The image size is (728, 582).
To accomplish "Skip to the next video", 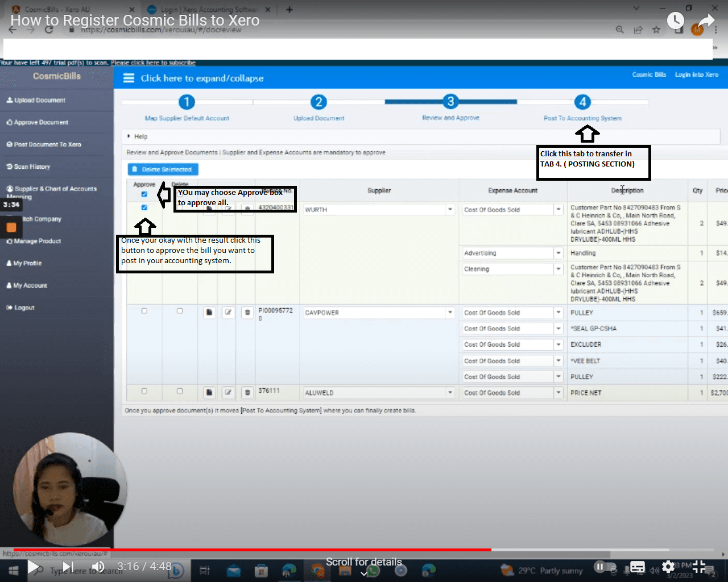I will (x=68, y=567).
